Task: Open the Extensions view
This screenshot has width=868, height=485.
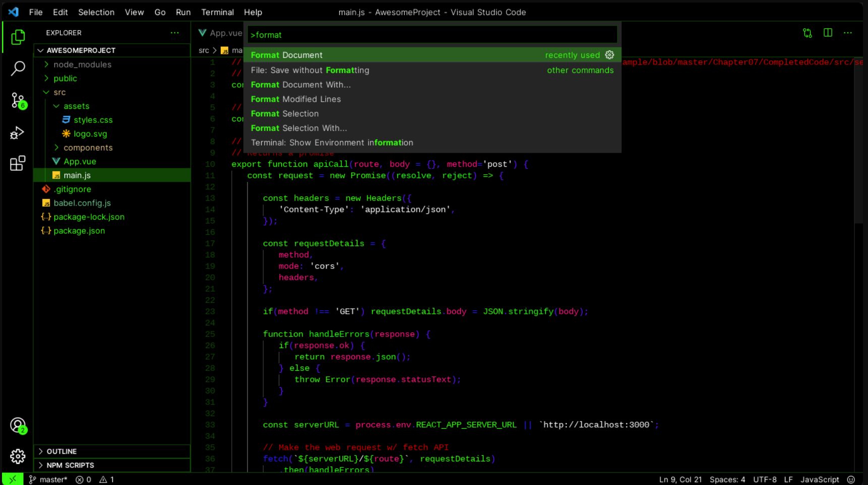Action: tap(18, 163)
